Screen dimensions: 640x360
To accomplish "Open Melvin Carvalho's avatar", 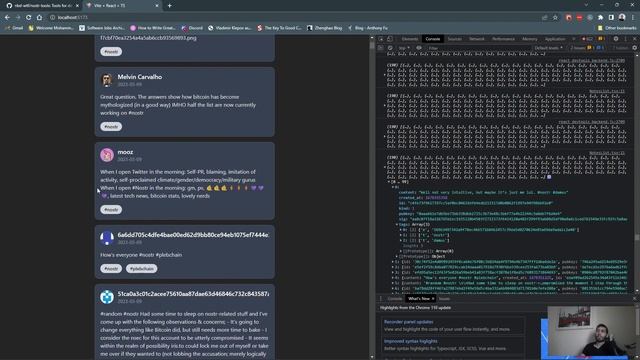I will (x=107, y=80).
